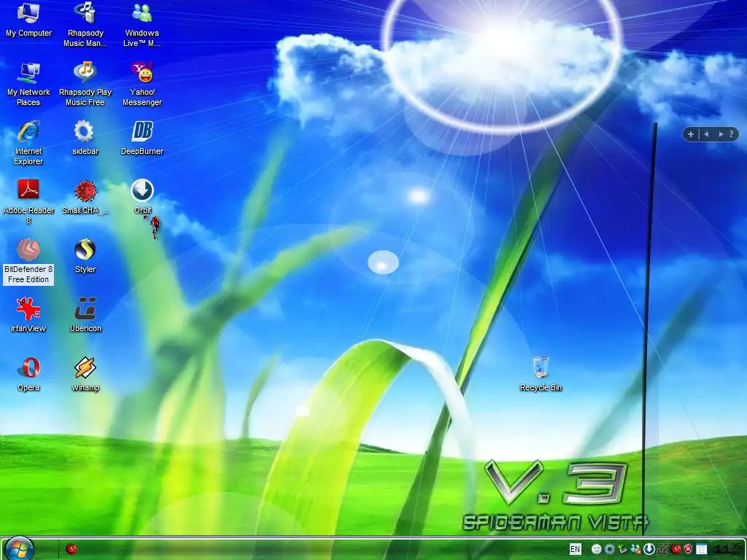
Task: Click the gear icon in system tray
Action: 610,549
